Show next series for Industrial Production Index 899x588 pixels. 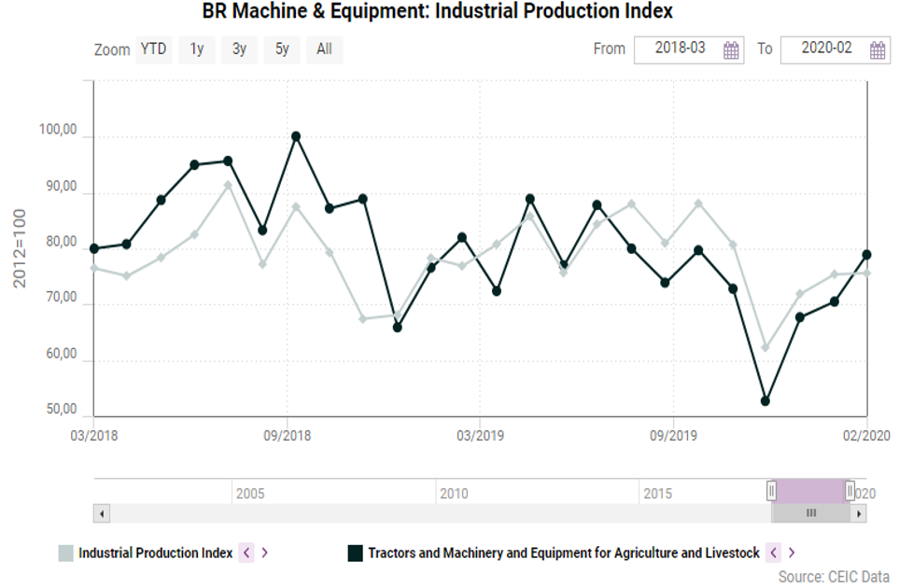tap(264, 553)
